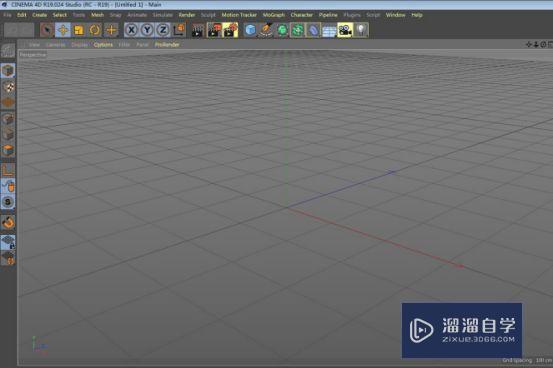The width and height of the screenshot is (553, 368).
Task: Add an Array modeling object
Action: pyautogui.click(x=297, y=30)
